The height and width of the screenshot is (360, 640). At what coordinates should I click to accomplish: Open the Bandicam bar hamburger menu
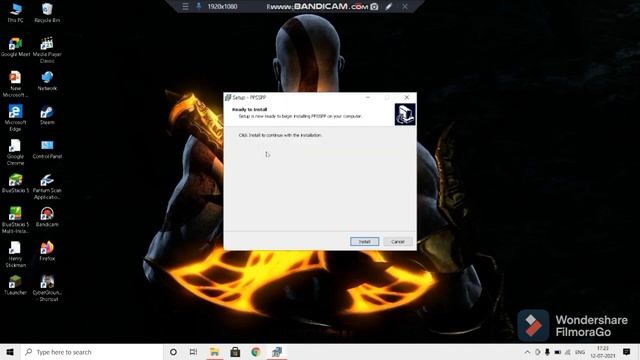[185, 7]
